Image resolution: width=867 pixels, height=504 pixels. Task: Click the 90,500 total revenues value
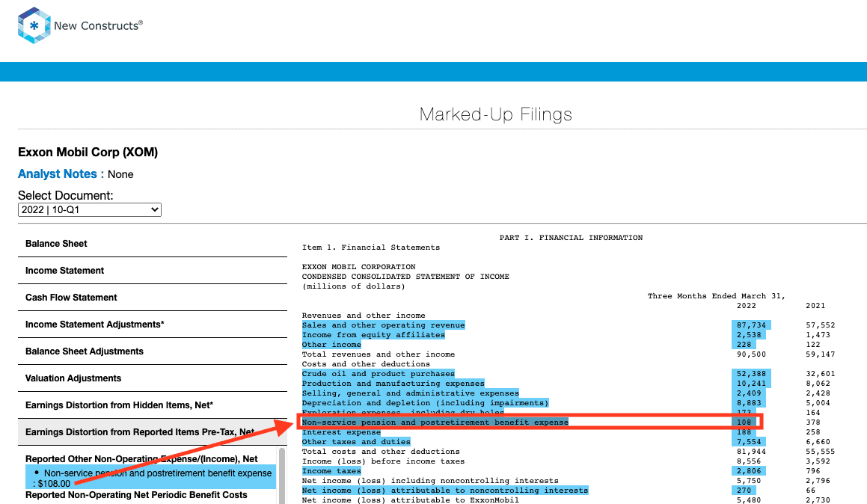coord(752,354)
